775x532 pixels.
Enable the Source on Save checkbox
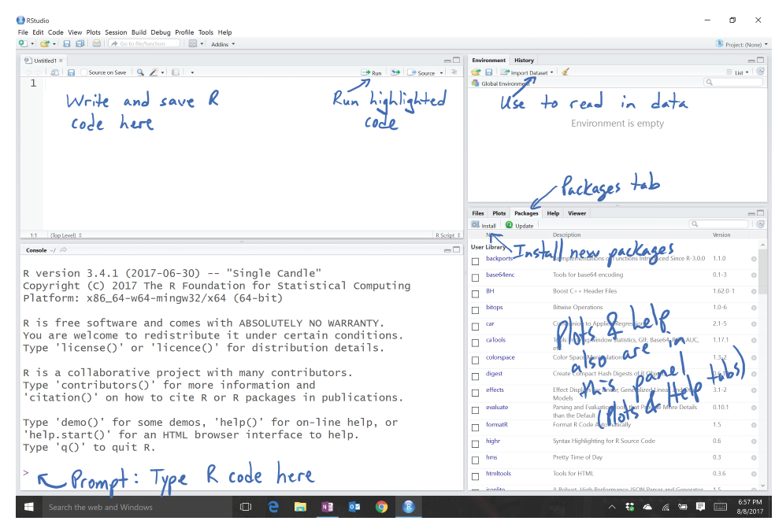coord(84,72)
